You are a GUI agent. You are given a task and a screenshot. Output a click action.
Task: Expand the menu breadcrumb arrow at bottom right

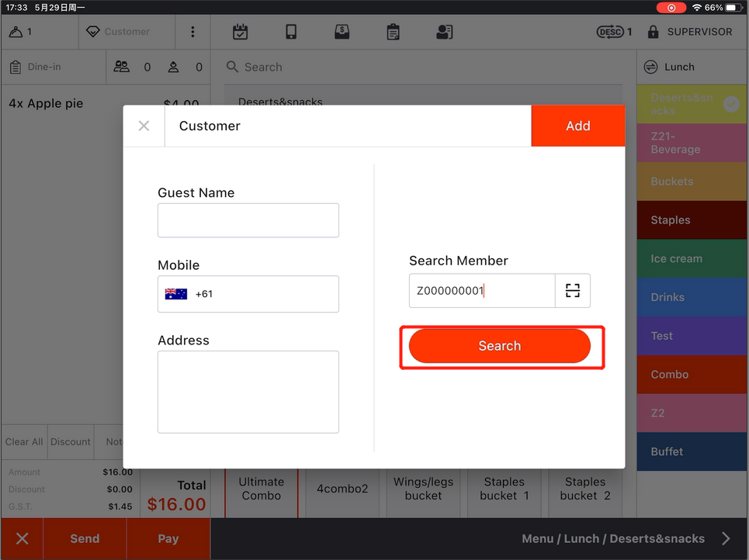726,538
